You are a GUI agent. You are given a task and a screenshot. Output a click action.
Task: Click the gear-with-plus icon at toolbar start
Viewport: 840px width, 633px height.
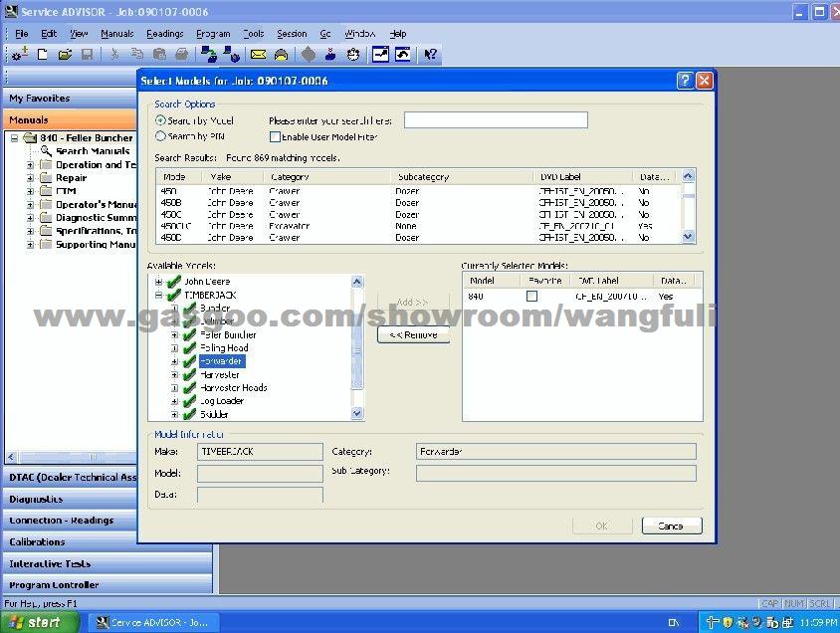click(19, 55)
